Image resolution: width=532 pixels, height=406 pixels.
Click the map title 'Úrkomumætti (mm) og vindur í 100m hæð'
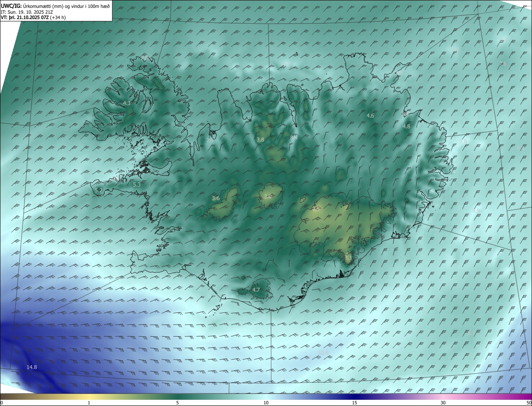[66, 6]
